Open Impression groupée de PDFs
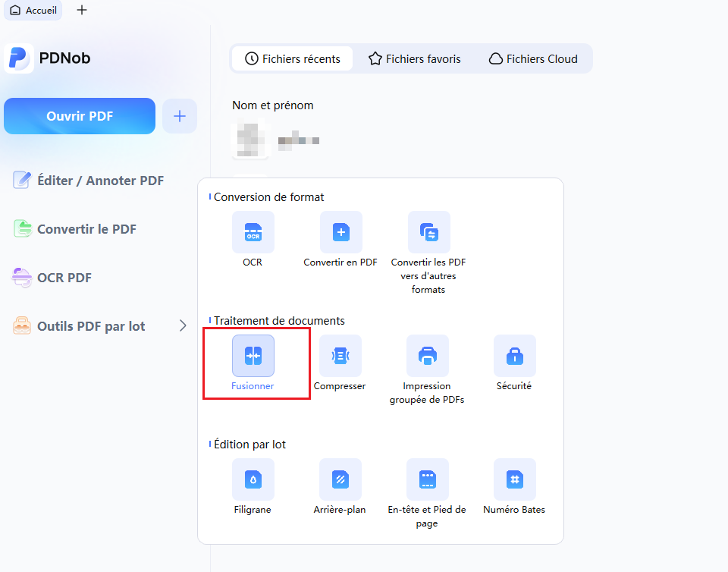The image size is (728, 572). coord(427,356)
